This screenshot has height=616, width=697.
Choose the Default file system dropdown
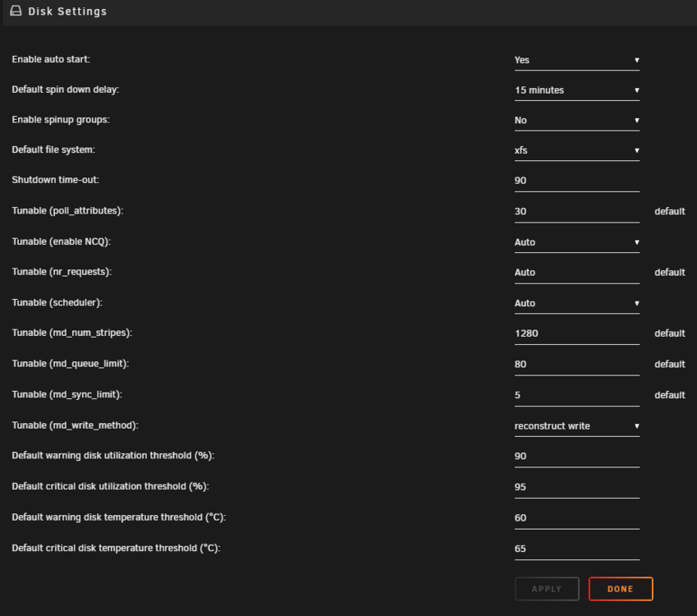click(577, 151)
